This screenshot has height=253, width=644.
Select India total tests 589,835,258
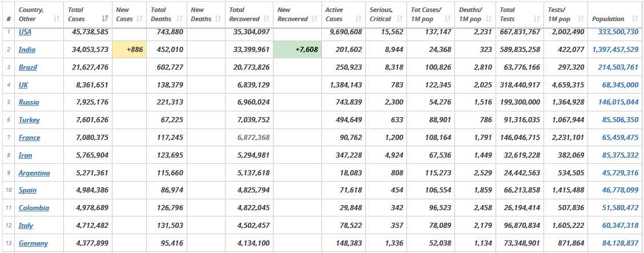point(520,50)
